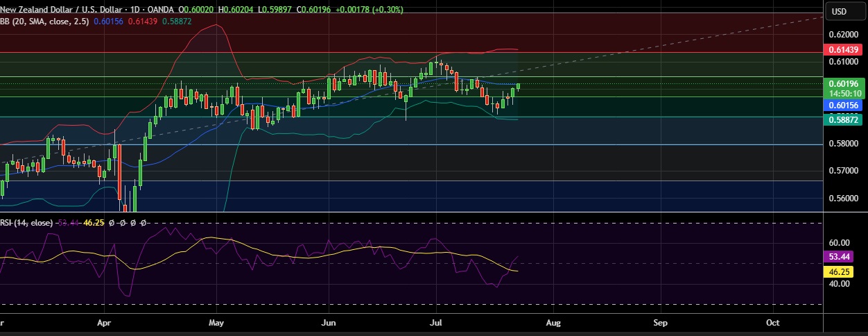Click the Jun label on time axis
Viewport: 868px width, 336px height.
pos(329,323)
